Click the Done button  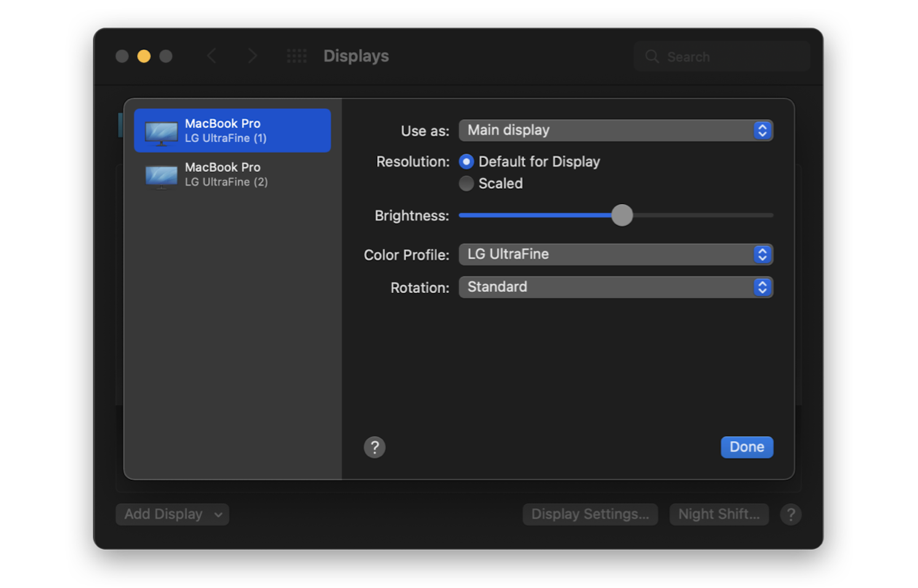[747, 447]
